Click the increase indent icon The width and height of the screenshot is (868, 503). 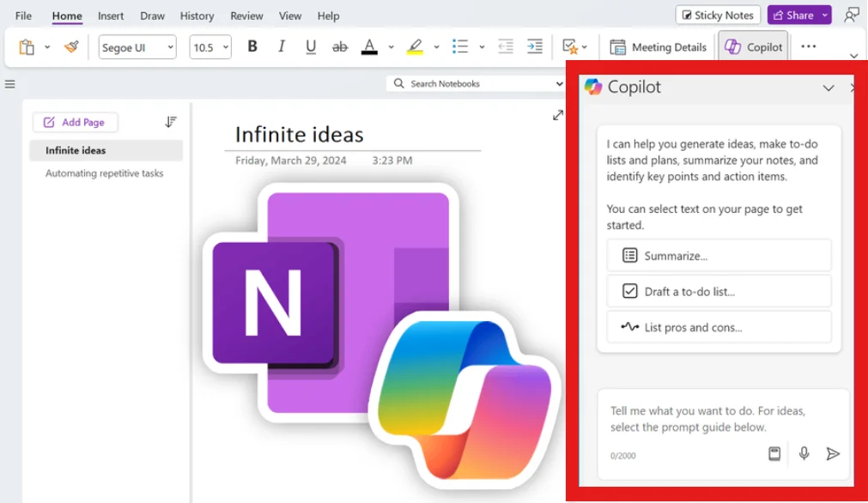(x=535, y=46)
